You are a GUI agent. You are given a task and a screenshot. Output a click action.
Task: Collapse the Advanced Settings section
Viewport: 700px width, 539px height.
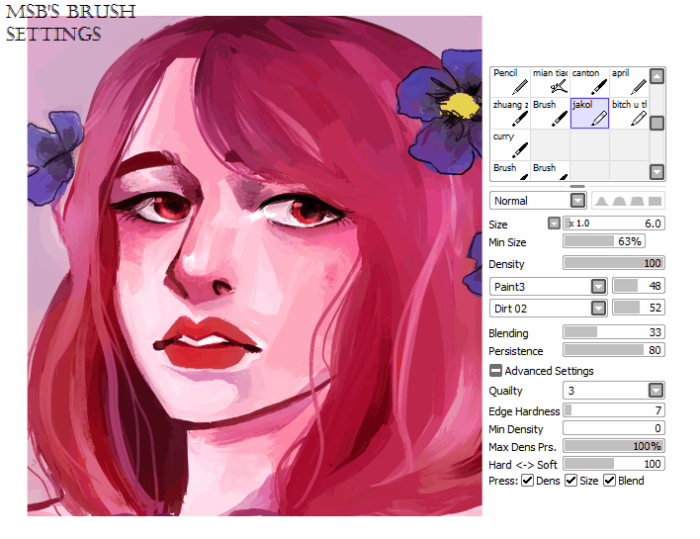(x=495, y=371)
